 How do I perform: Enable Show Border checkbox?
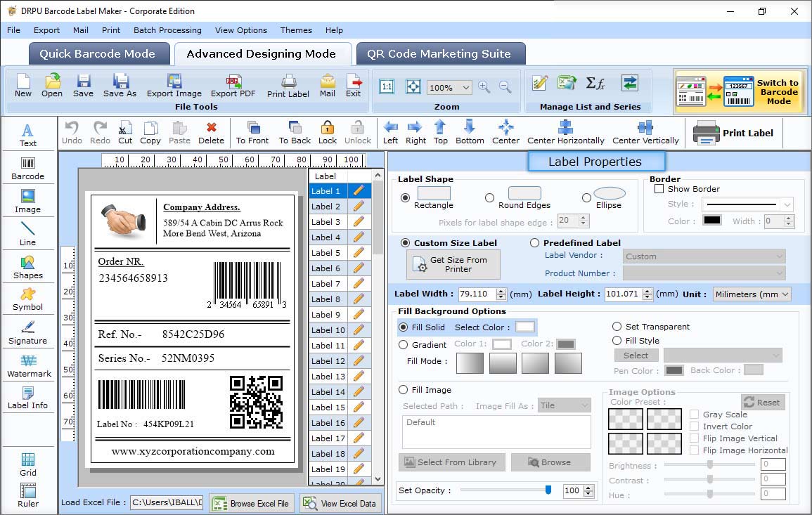coord(659,189)
